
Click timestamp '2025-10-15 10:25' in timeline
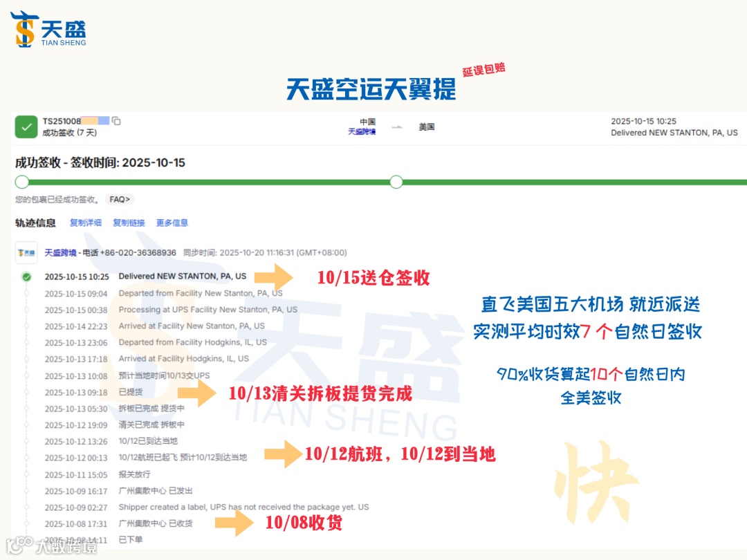(x=77, y=277)
